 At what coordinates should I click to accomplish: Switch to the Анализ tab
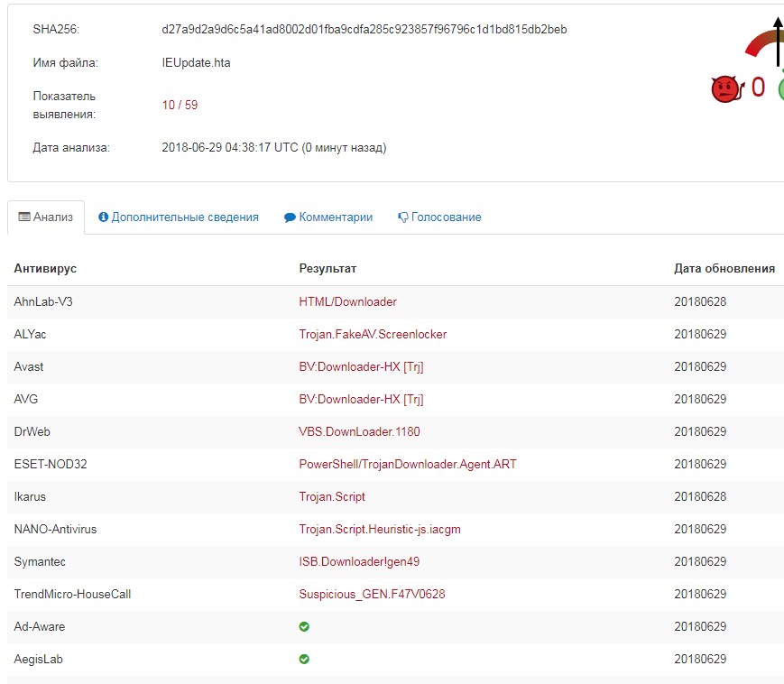(45, 217)
